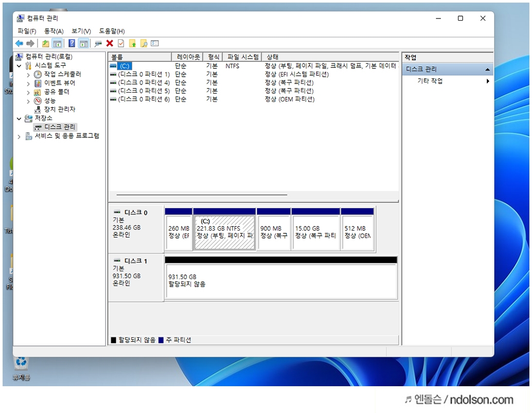Click the 이벤트 뷰어 icon in tree
The width and height of the screenshot is (532, 413).
click(38, 83)
